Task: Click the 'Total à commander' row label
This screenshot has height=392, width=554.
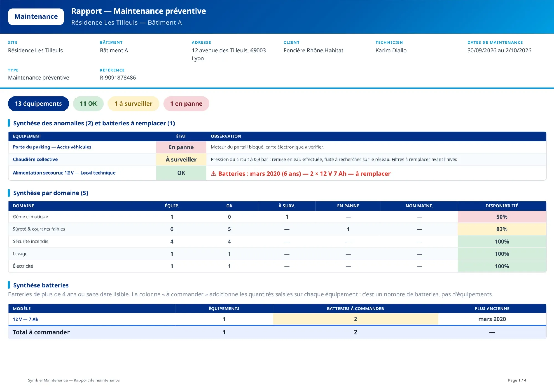Action: [41, 332]
